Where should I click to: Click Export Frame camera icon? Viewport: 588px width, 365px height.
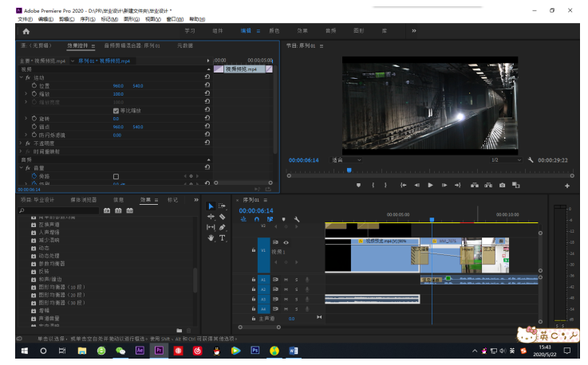pos(502,185)
